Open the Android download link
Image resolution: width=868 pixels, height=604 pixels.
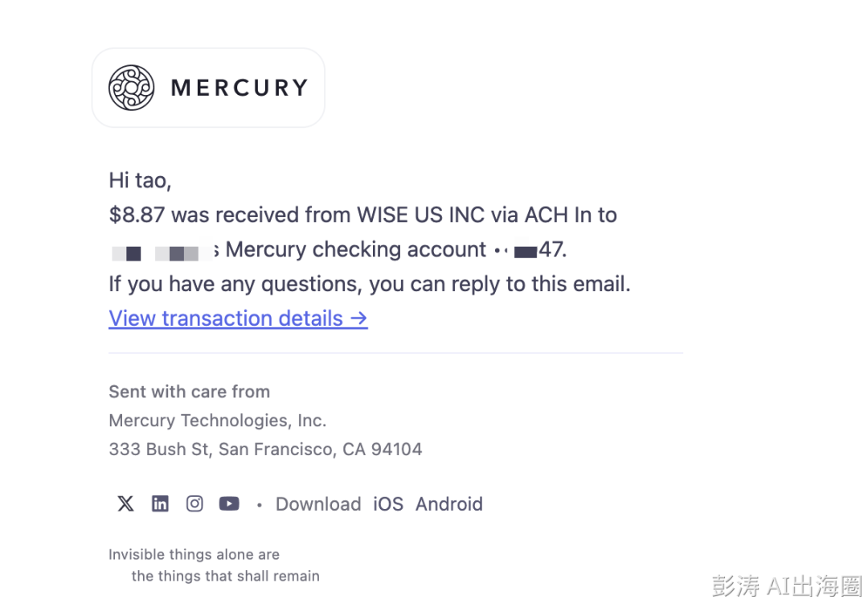[x=448, y=503]
